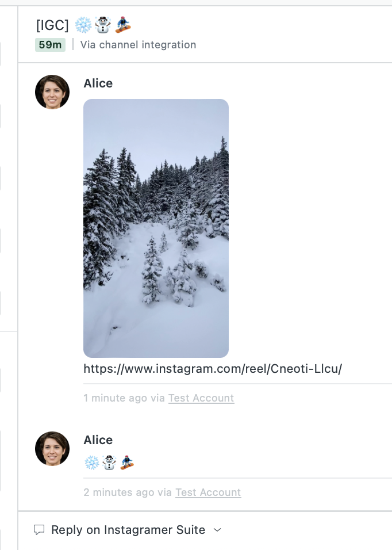Open the Instagram reel link
Image resolution: width=392 pixels, height=550 pixels.
[212, 369]
